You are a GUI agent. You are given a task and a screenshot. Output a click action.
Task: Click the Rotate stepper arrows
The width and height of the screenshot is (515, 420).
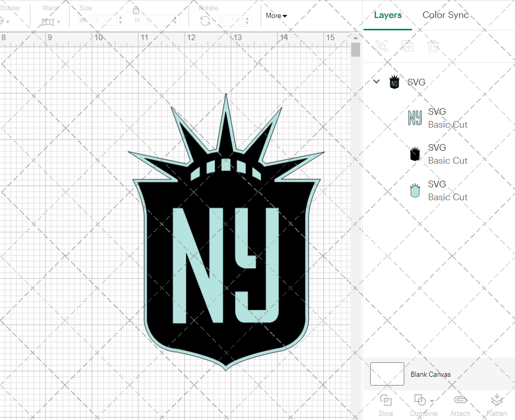(247, 21)
